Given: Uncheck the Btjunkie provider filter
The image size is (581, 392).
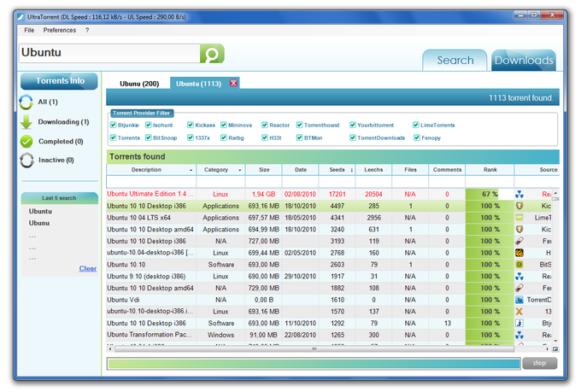Looking at the screenshot, I should (114, 125).
